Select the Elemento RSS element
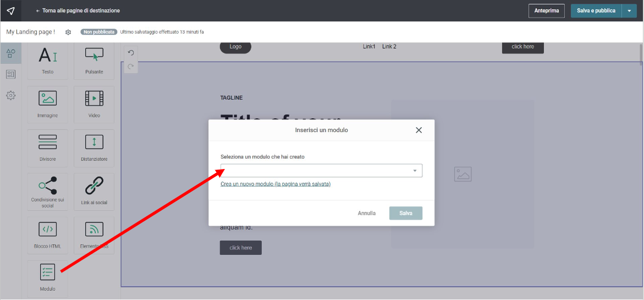 tap(94, 236)
